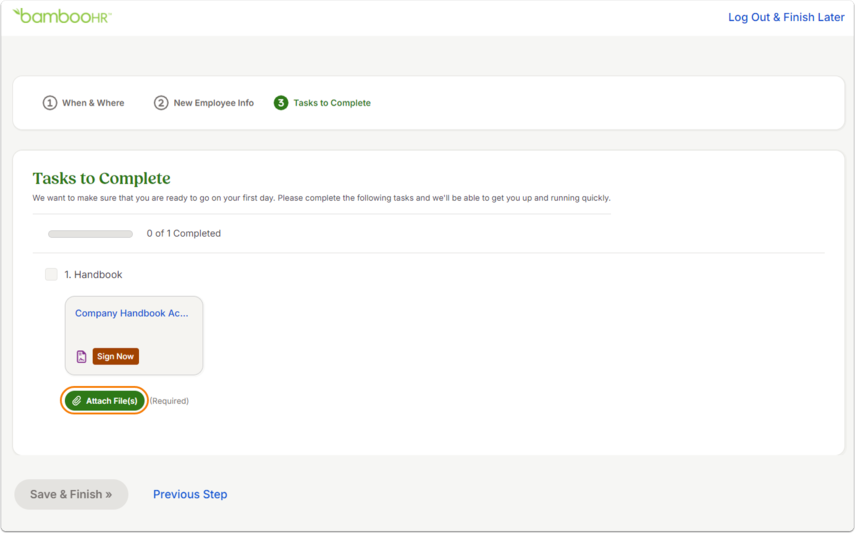Click the green step 3 circle icon
This screenshot has height=533, width=855.
(281, 103)
